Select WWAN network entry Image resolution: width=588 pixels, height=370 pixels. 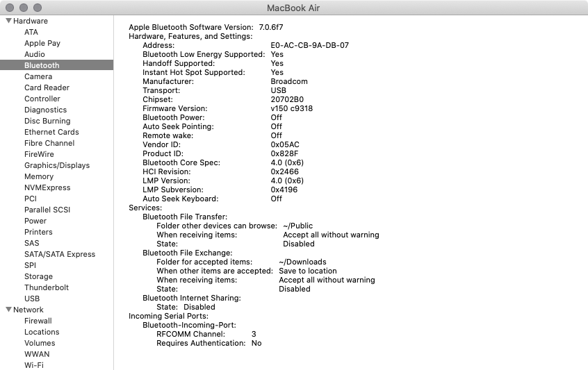37,354
